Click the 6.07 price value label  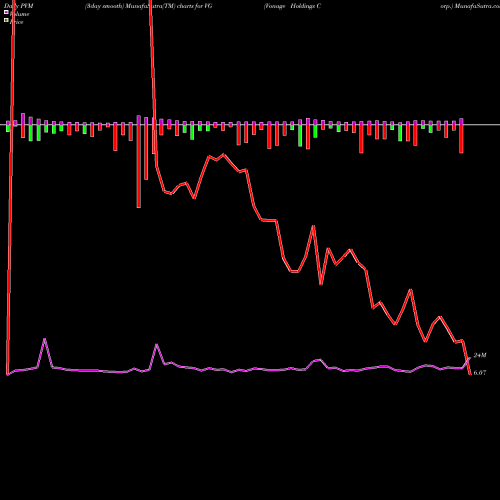coord(480,373)
